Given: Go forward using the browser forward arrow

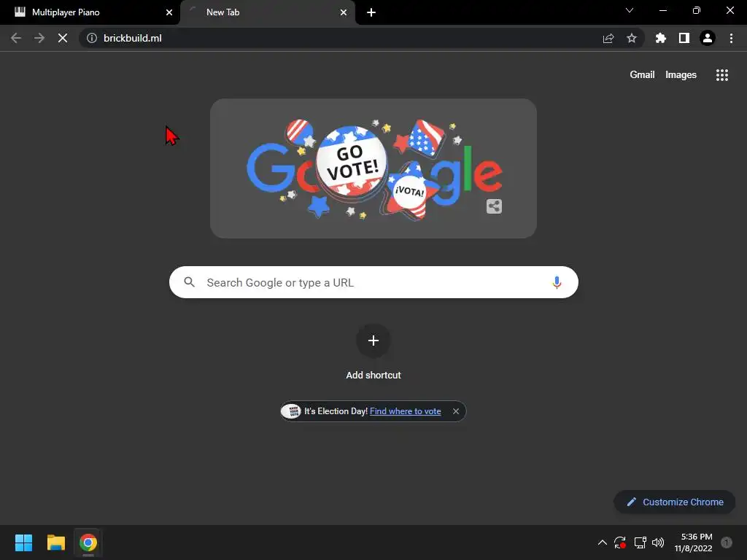Looking at the screenshot, I should tap(39, 38).
